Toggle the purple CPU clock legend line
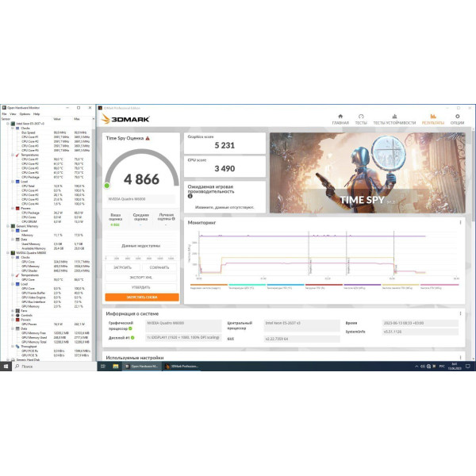476x476 pixels. click(363, 286)
